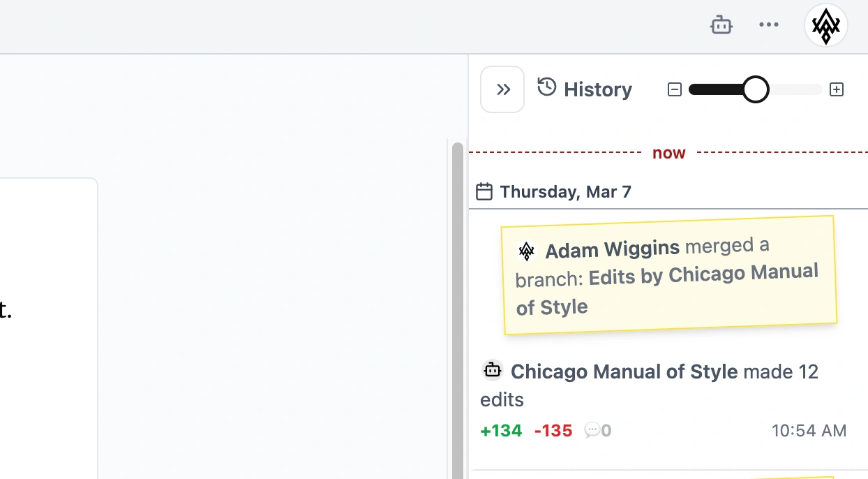The height and width of the screenshot is (479, 868).
Task: Click the bot icon in top toolbar
Action: point(721,25)
